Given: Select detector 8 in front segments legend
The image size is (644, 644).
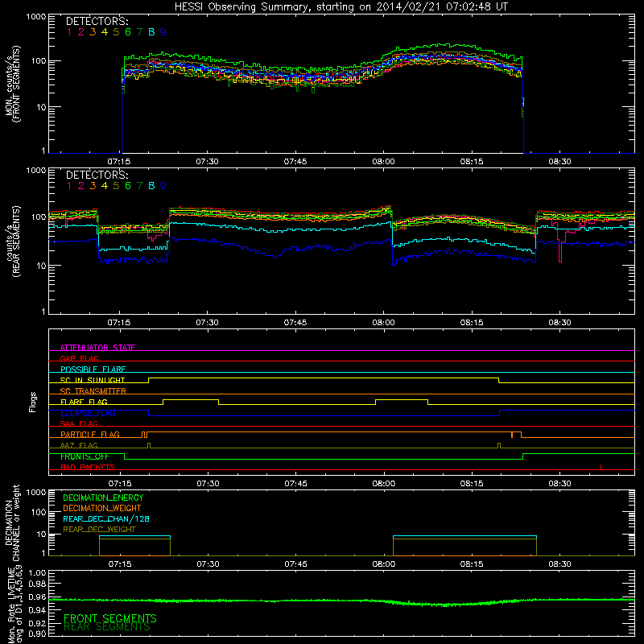Looking at the screenshot, I should (151, 32).
